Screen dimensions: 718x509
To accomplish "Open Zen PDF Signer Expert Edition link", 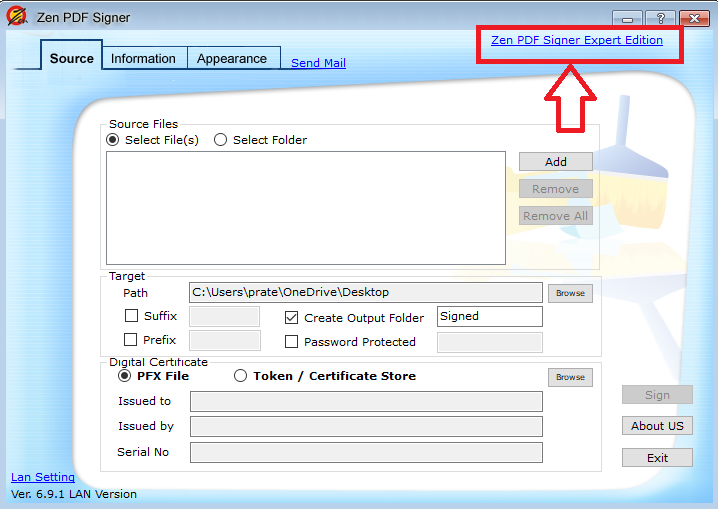I will point(577,40).
